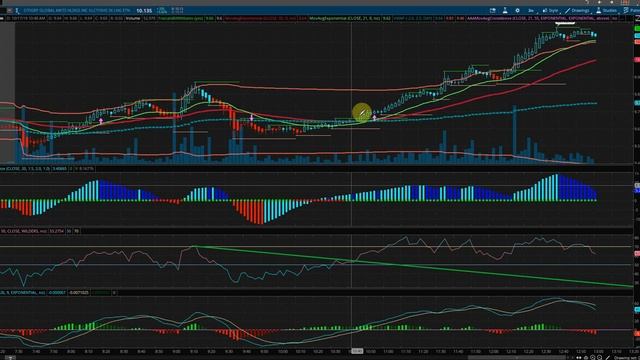Click the MovingAvgCrossover study label
Image resolution: width=640 pixels, height=360 pixels.
[x=542, y=18]
